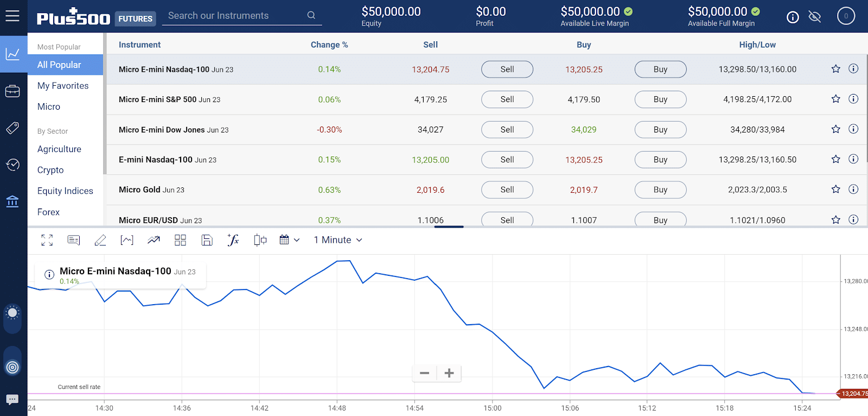Favorite Micro E-mini Nasdaq-100 with star

click(x=835, y=69)
